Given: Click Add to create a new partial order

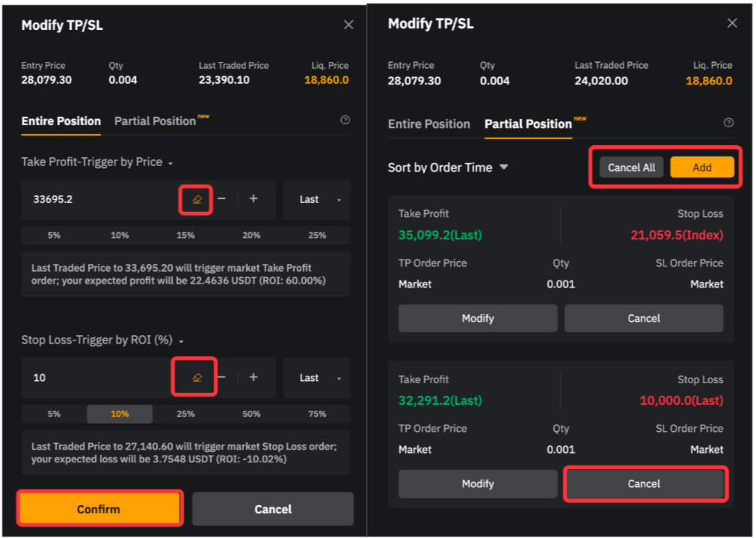Looking at the screenshot, I should coord(702,168).
